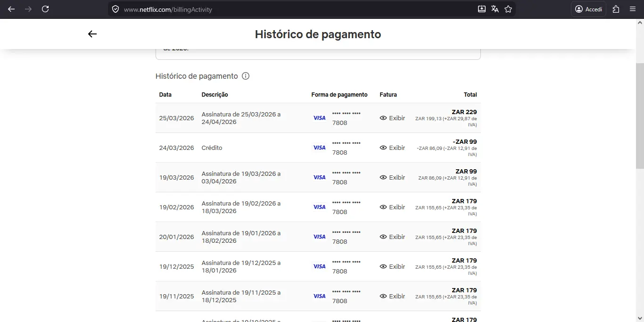The image size is (644, 322).
Task: View invoice Exibir for 20/01/2026
Action: tap(392, 237)
